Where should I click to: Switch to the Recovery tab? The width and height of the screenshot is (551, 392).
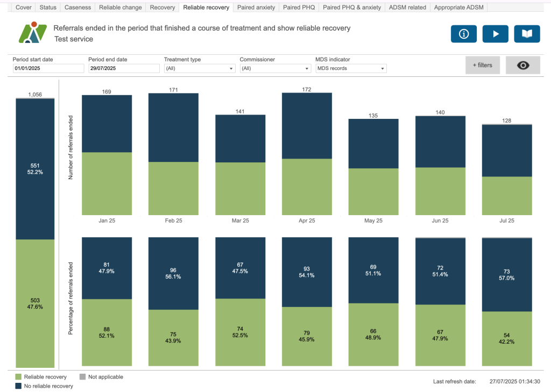162,8
